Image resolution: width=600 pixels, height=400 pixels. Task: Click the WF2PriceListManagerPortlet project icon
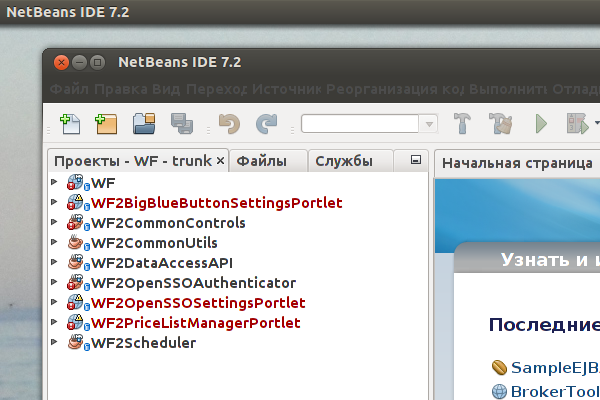pos(75,322)
